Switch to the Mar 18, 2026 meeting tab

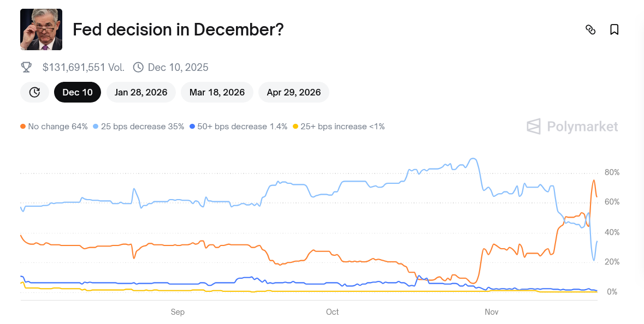pos(217,92)
